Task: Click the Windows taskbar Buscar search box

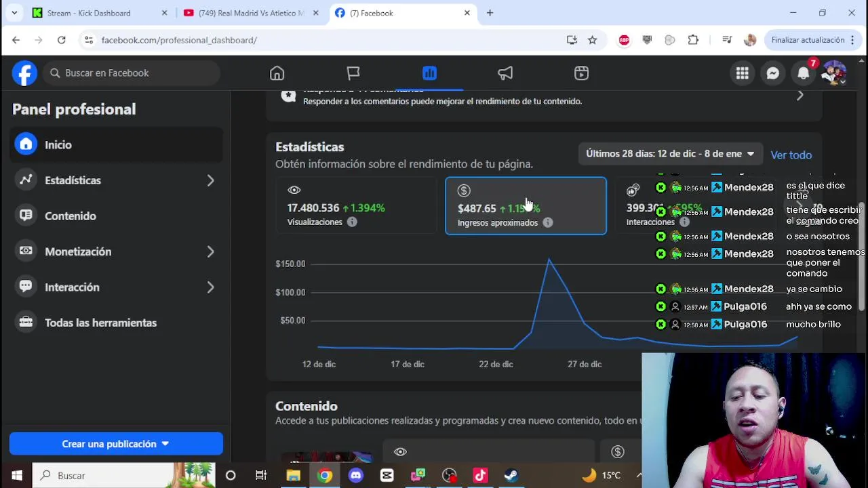Action: pos(123,475)
